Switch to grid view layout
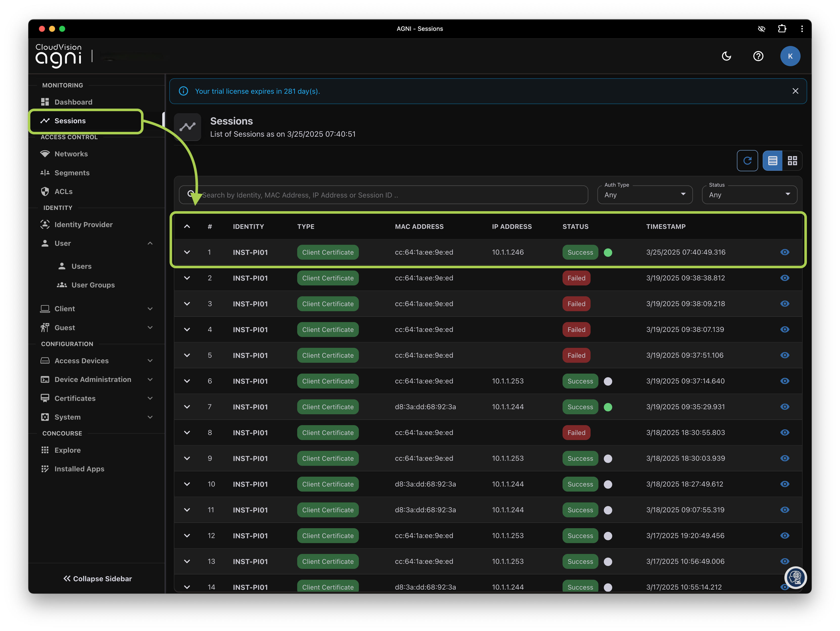Viewport: 840px width, 631px height. click(x=792, y=161)
